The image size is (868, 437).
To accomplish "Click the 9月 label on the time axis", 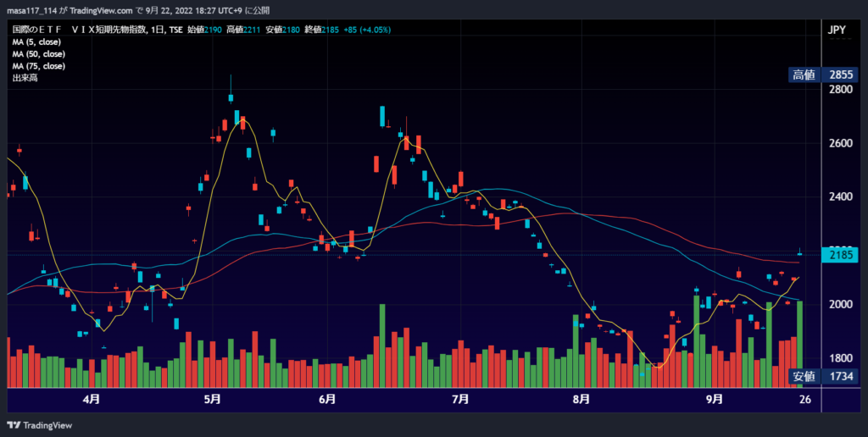I will tap(715, 400).
